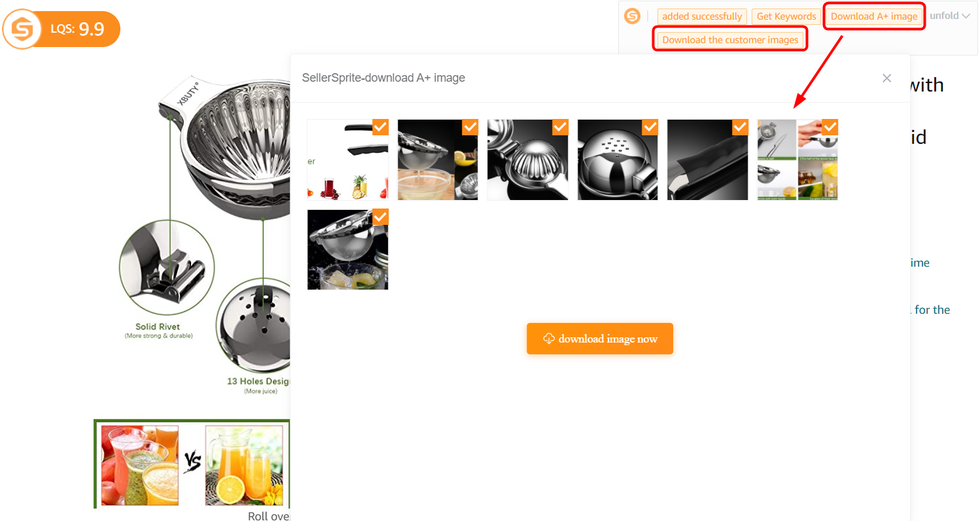Toggle checkbox on the black handle image
The image size is (980, 521).
pyautogui.click(x=740, y=127)
